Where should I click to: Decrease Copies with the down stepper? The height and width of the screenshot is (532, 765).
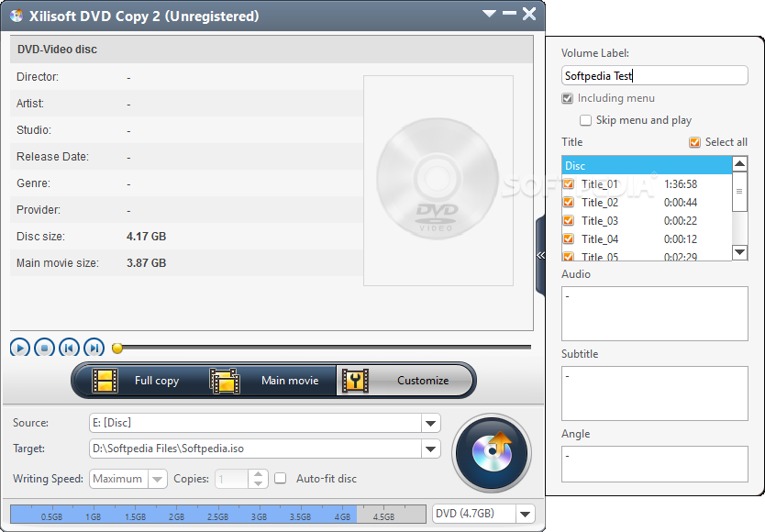click(x=258, y=483)
